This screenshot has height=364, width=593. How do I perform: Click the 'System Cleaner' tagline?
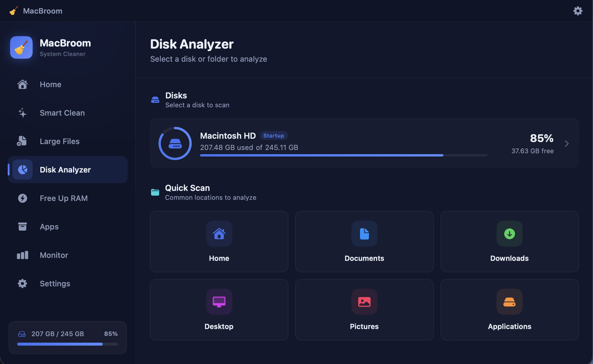[63, 54]
